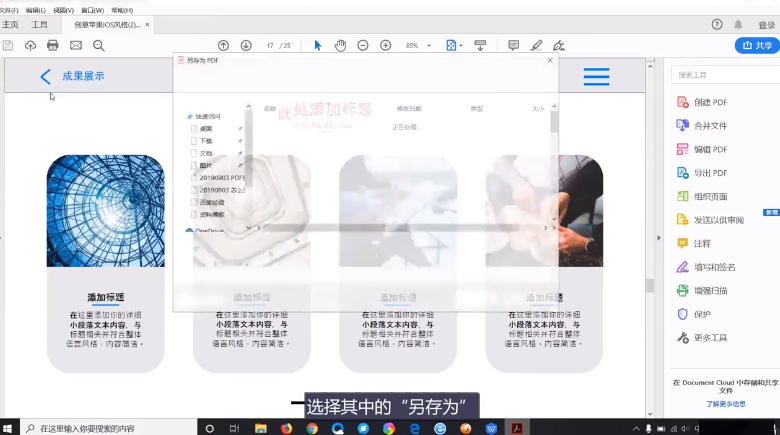Click the email envelope icon
Viewport: 780px width, 435px height.
coord(76,46)
